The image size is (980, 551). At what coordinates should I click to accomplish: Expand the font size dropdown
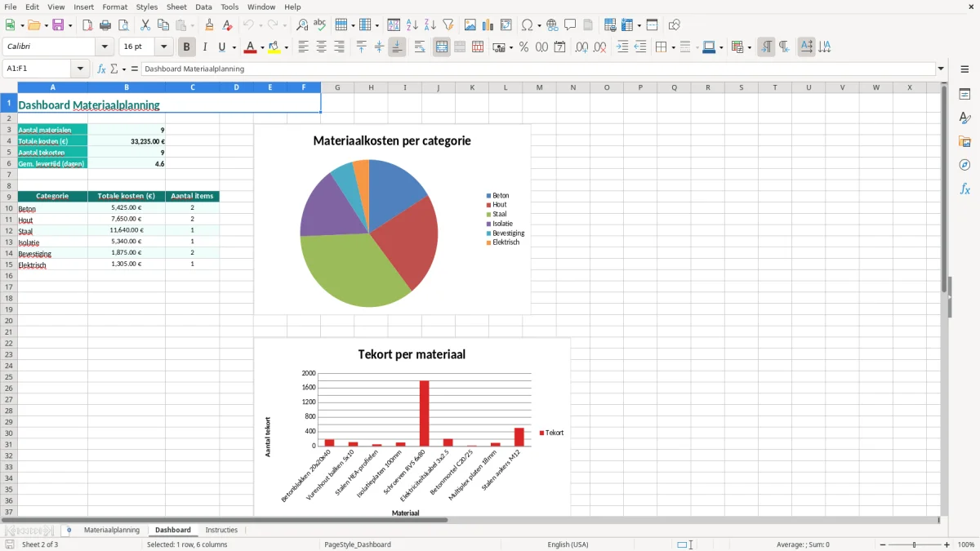click(x=164, y=47)
